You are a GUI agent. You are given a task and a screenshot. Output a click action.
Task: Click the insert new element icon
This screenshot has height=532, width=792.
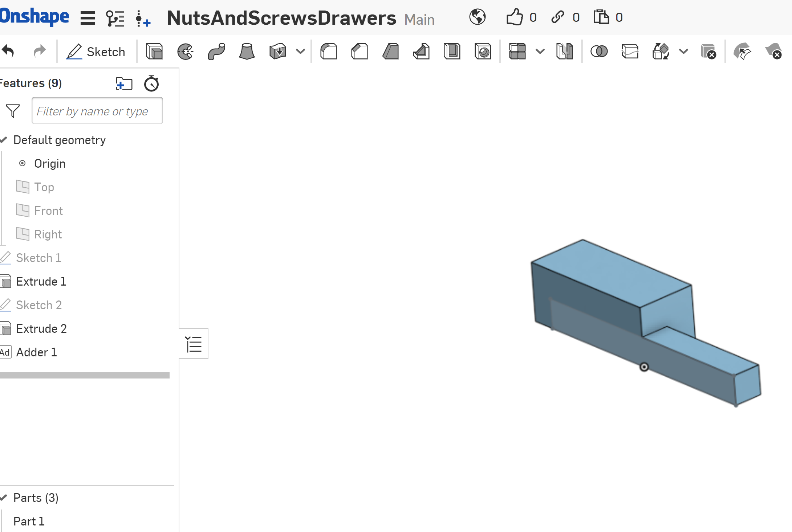click(x=143, y=19)
